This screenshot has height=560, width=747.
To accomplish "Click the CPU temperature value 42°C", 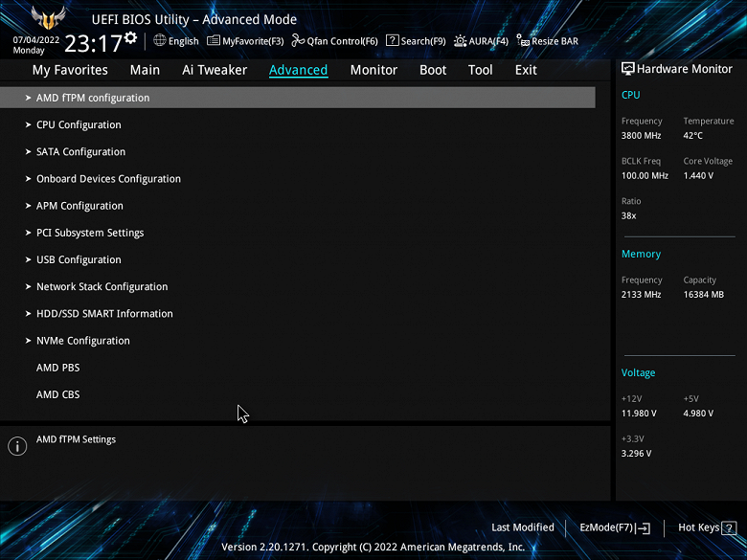I will tap(693, 136).
